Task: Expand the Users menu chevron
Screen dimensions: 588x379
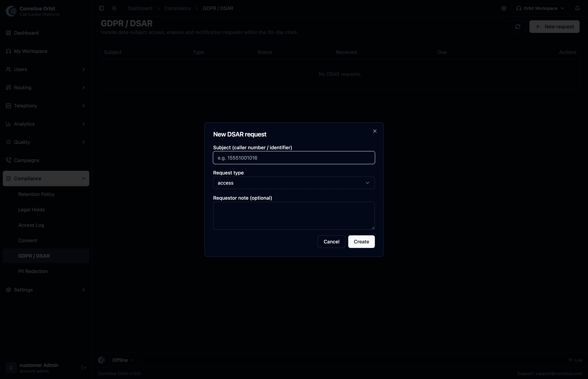Action: (83, 69)
